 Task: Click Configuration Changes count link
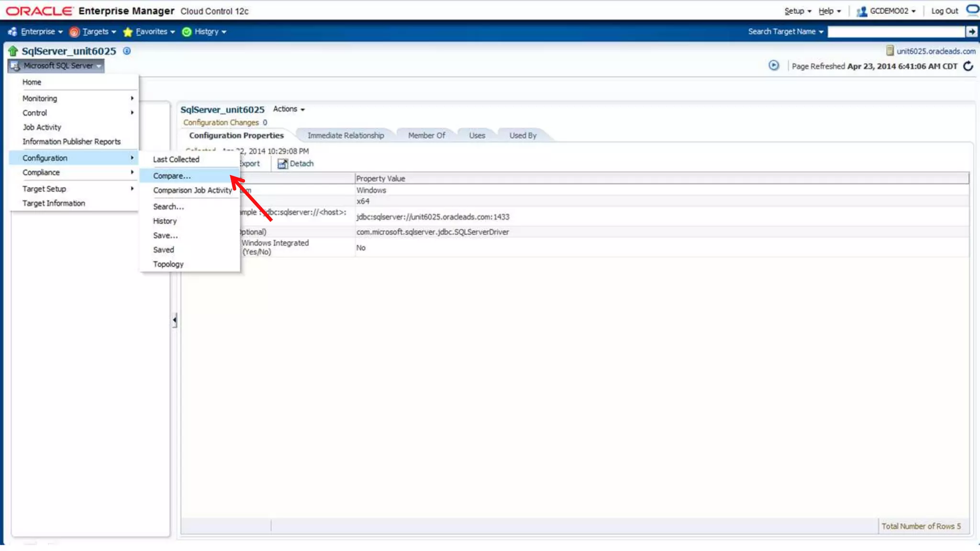[265, 122]
